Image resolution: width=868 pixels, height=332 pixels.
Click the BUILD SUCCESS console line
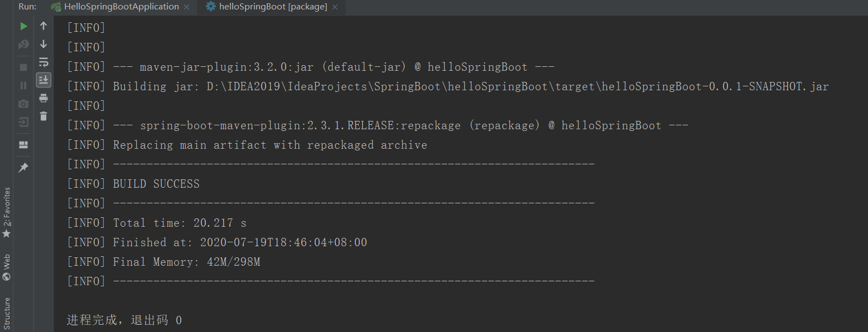coord(156,184)
